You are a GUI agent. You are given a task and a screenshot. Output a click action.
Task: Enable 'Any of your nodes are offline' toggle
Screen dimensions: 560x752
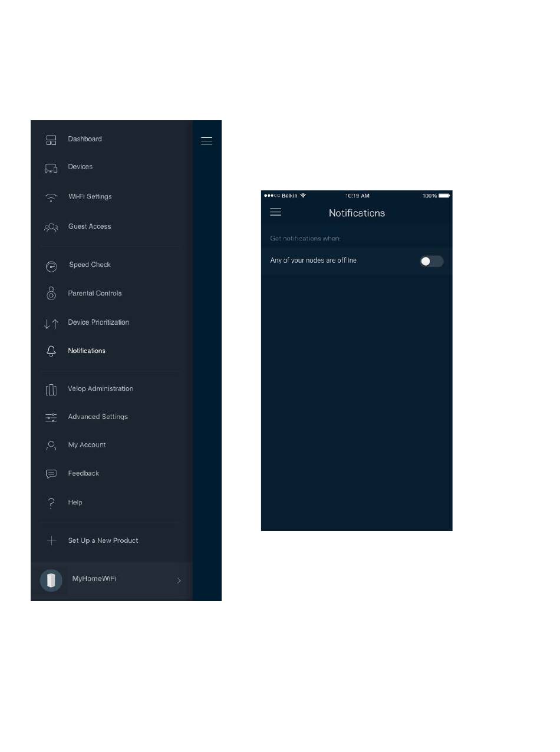coord(431,261)
